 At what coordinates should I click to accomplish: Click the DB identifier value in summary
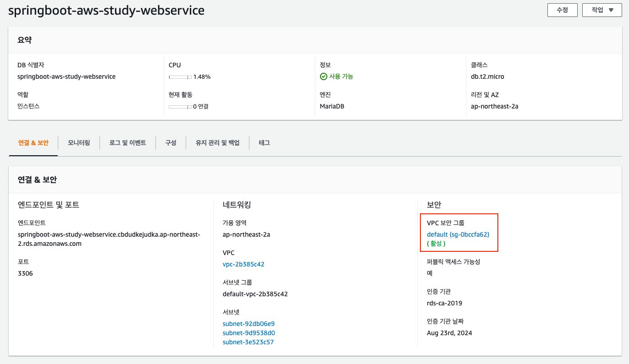[x=66, y=76]
